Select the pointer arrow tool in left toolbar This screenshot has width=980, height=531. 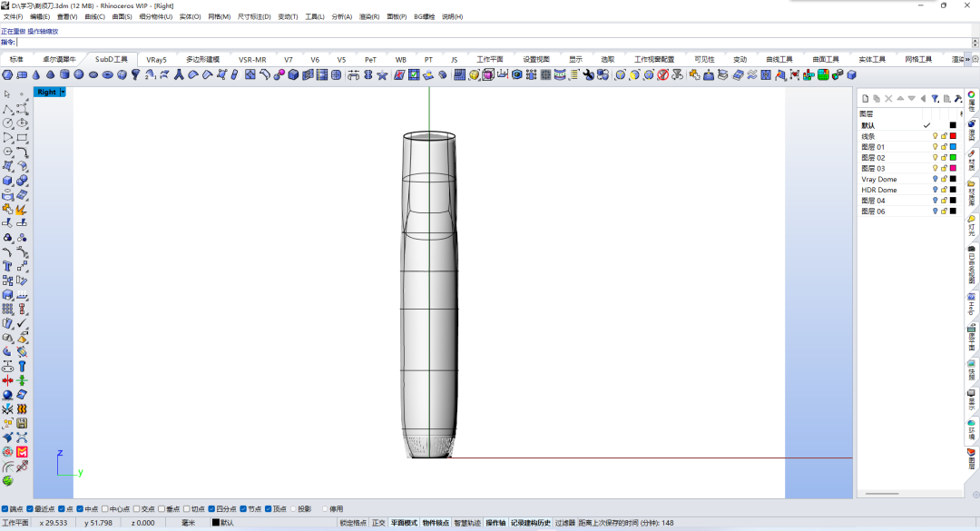(x=7, y=93)
